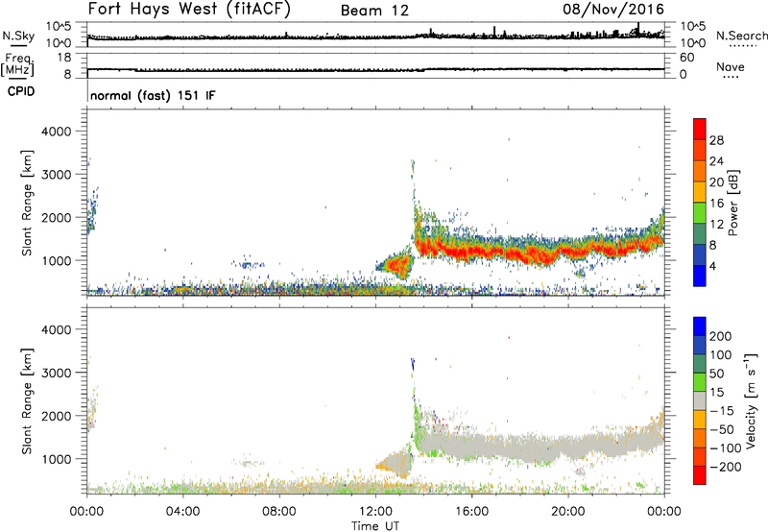Click the 18 tick on frequency axis
768x532 pixels.
(x=64, y=58)
